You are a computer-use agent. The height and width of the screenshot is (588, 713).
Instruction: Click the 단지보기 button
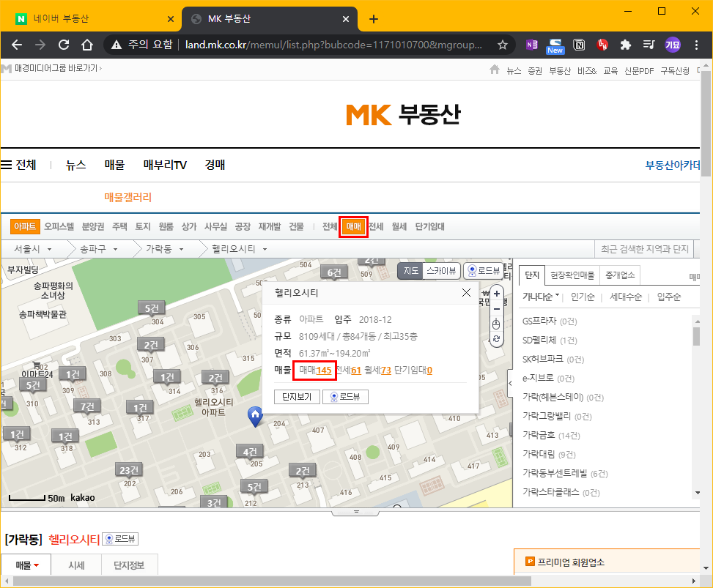coord(297,397)
